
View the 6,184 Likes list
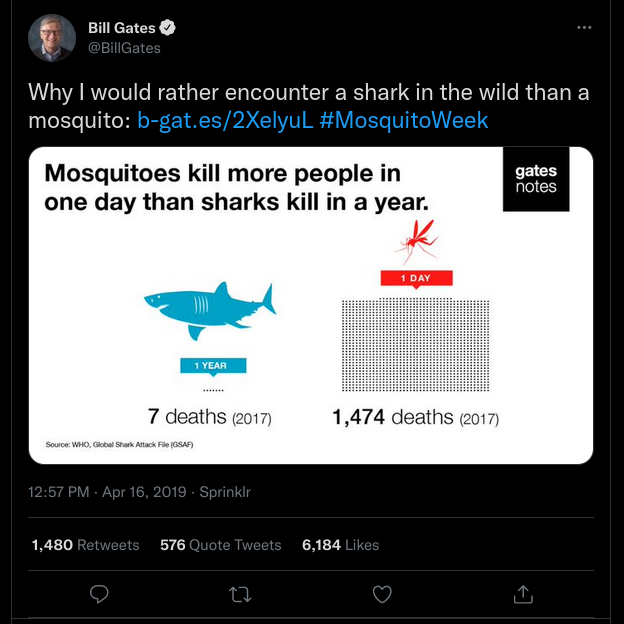340,545
